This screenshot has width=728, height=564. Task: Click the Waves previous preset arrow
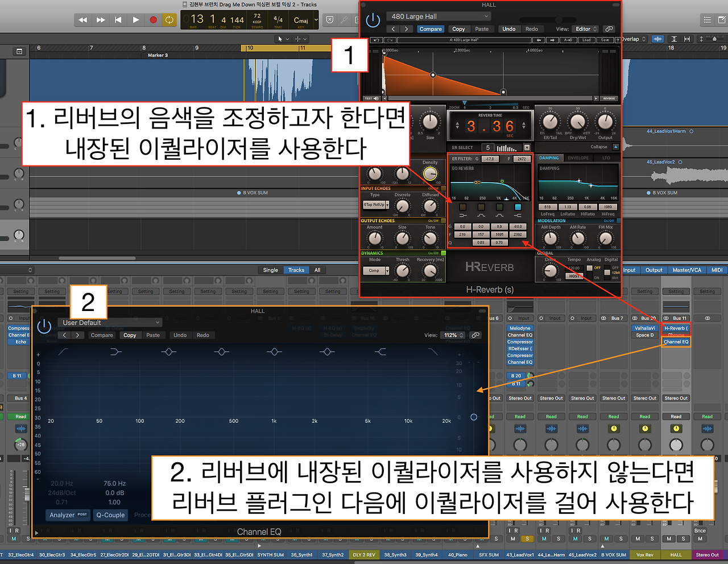tap(539, 40)
